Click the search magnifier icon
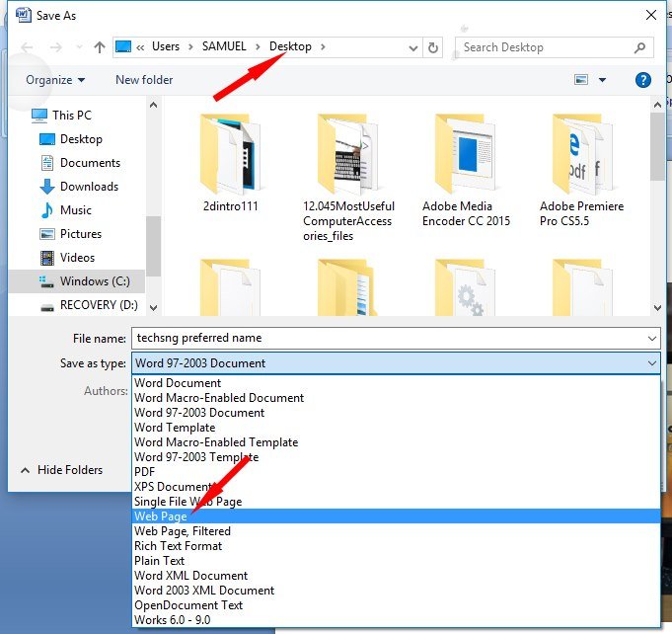Viewport: 672px width, 634px height. (640, 46)
